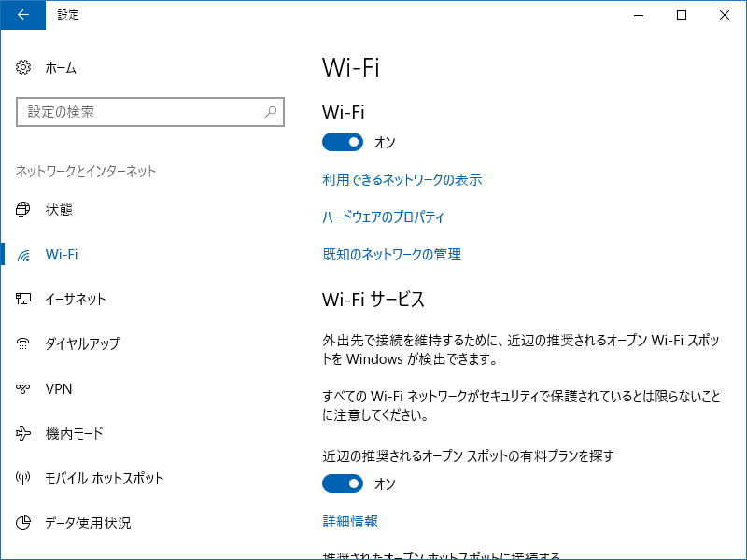Turn off the Wi-Fi toggle
Image resolution: width=747 pixels, height=560 pixels.
pyautogui.click(x=344, y=142)
